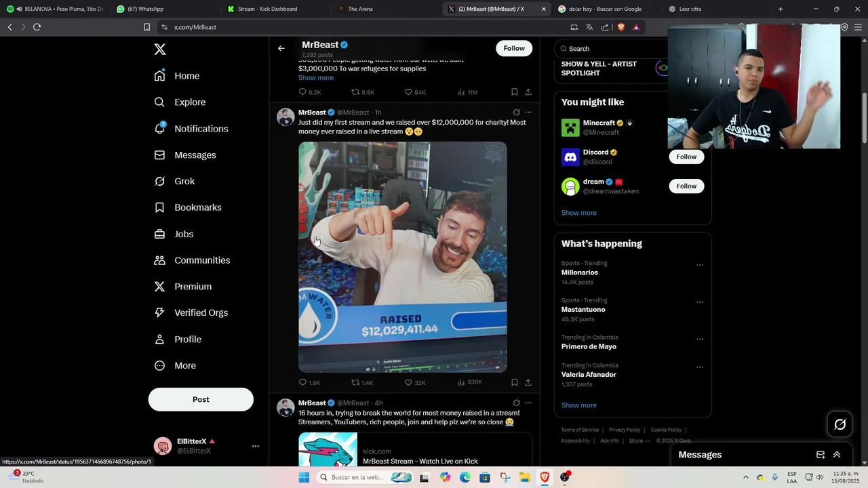Click the X logo in the sidebar

pyautogui.click(x=160, y=49)
